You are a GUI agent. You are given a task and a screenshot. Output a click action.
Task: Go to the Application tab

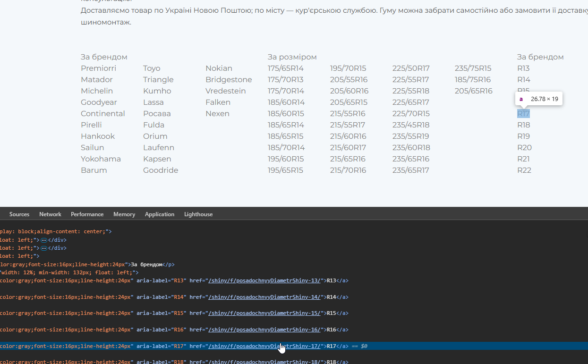(160, 214)
